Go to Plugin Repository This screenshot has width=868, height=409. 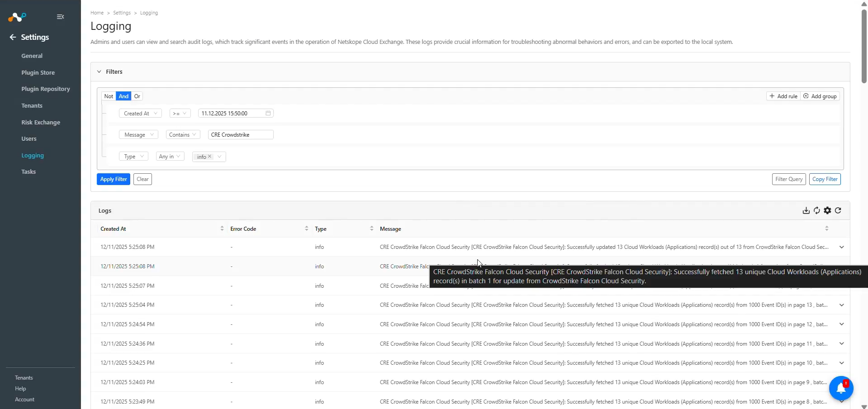(x=46, y=89)
